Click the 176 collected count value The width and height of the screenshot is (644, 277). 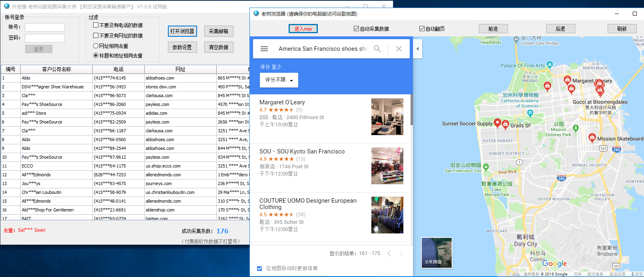(x=222, y=231)
